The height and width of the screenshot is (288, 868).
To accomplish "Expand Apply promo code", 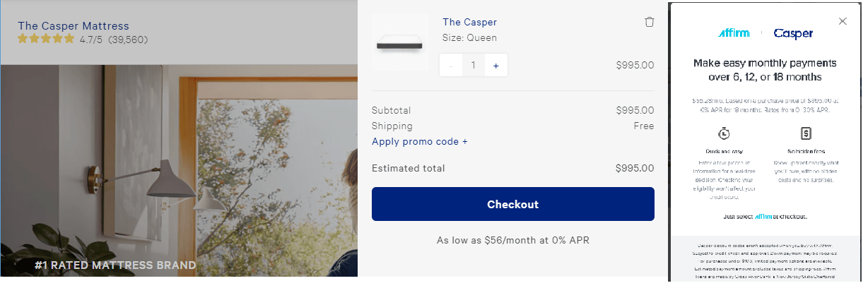I will 420,141.
